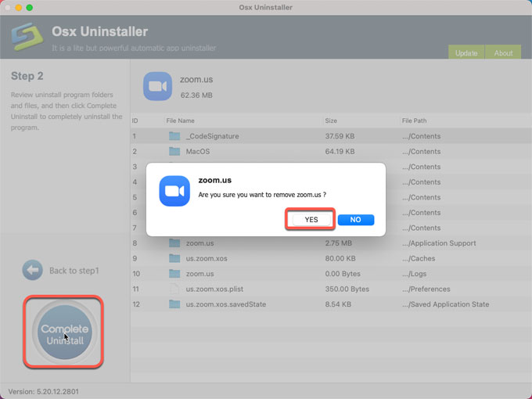Screen dimensions: 532x399
Task: Click the green window zoom button
Action: point(30,8)
